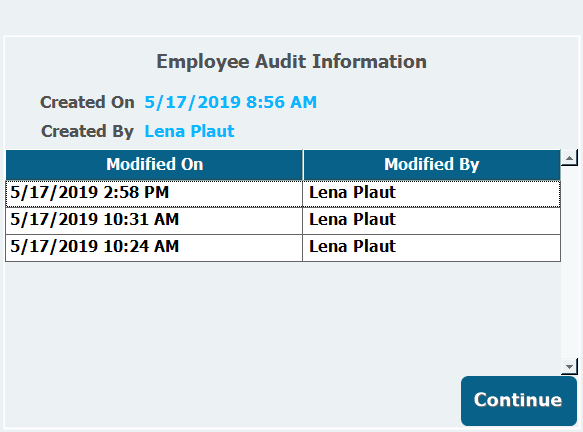Click the scrollbar up arrow
Viewport: 583px width, 432px height.
(x=569, y=158)
